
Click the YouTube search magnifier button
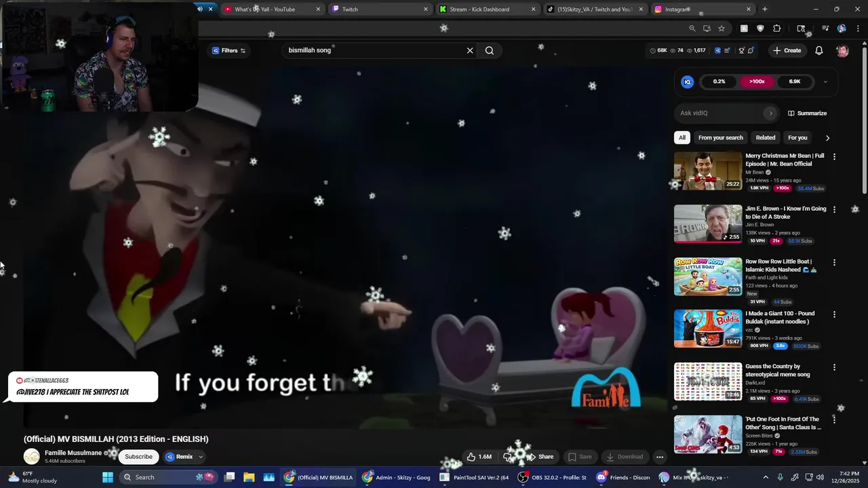point(490,51)
